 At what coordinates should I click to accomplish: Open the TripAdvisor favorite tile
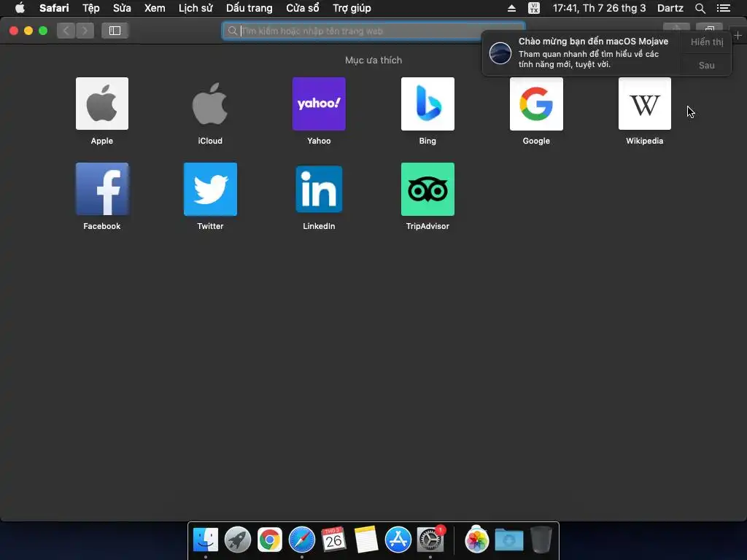tap(427, 189)
